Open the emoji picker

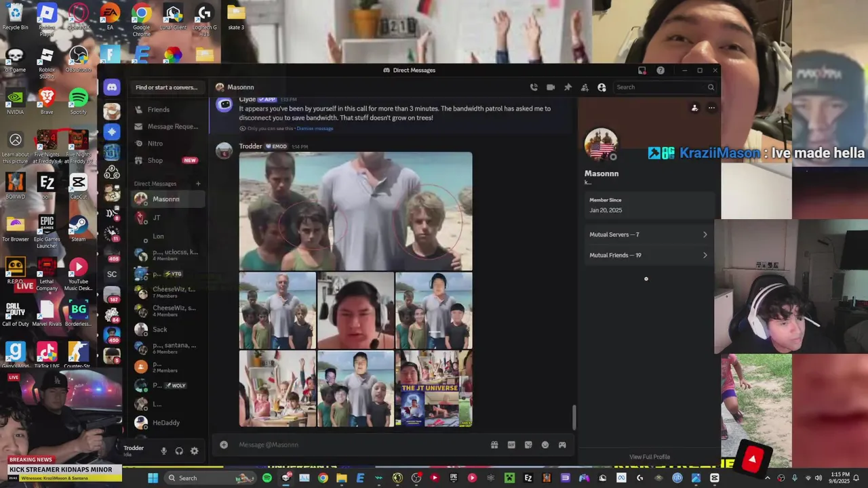(545, 445)
